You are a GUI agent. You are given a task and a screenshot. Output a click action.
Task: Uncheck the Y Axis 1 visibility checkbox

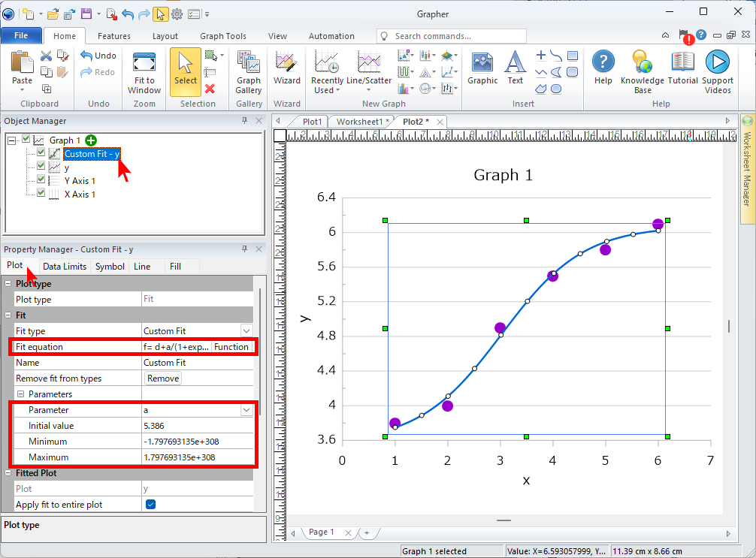pyautogui.click(x=41, y=180)
